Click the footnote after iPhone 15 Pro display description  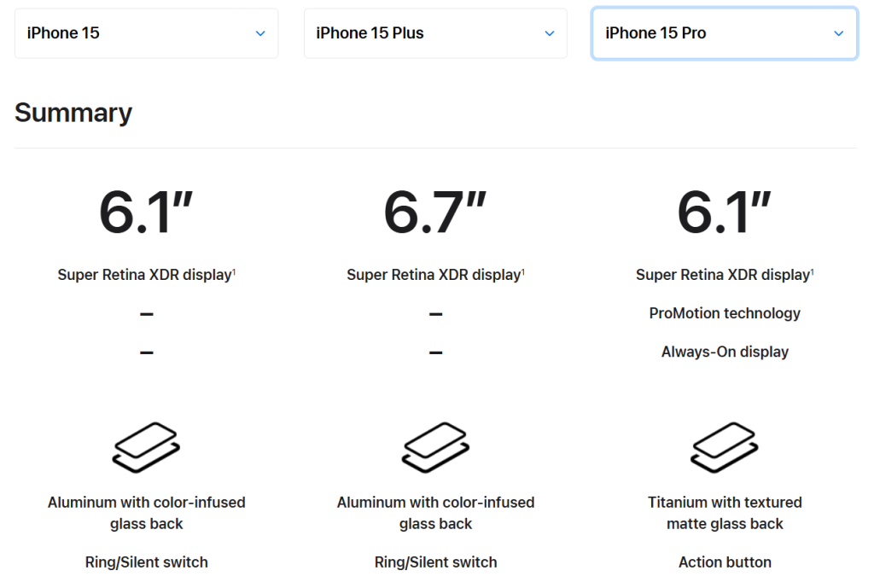[812, 270]
